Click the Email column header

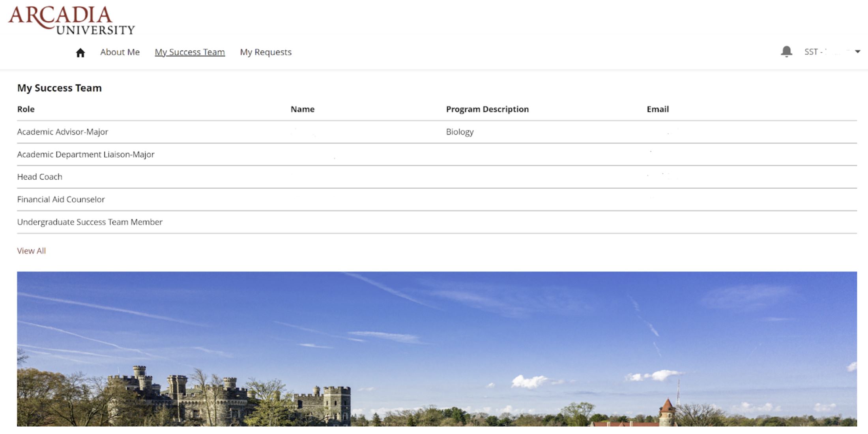657,109
